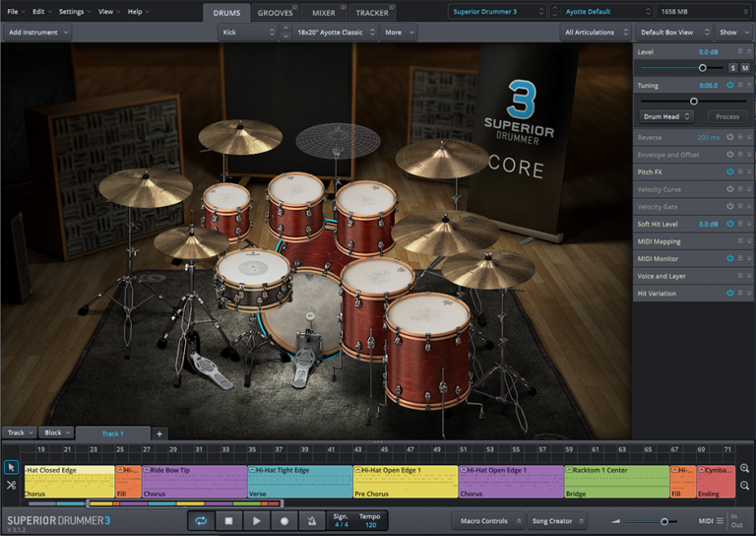The height and width of the screenshot is (536, 756).
Task: Open Soft Hit Level menu icon
Action: click(740, 224)
